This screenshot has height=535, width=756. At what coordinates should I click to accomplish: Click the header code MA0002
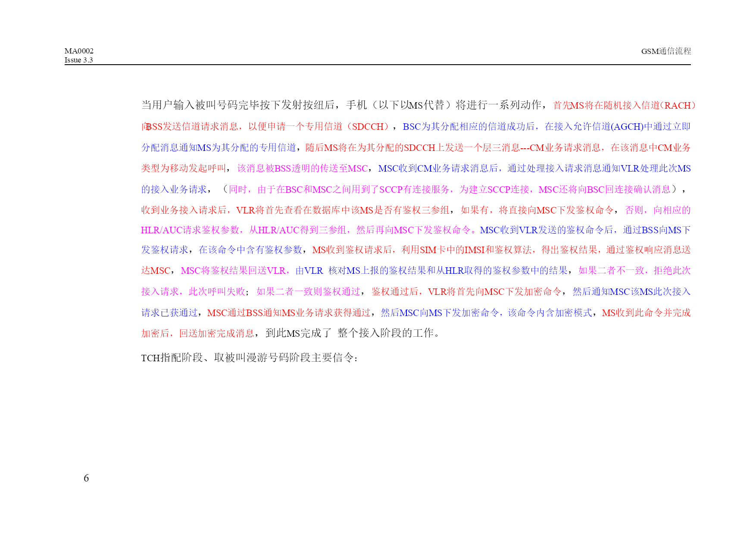coord(79,51)
